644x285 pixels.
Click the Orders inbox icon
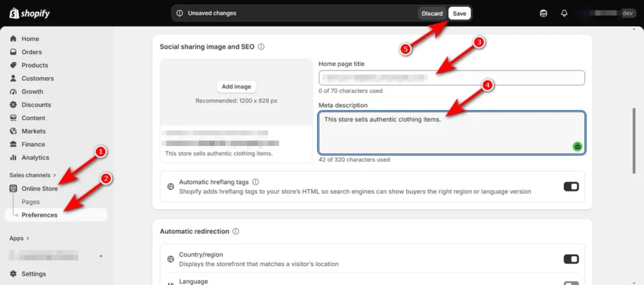coord(13,52)
